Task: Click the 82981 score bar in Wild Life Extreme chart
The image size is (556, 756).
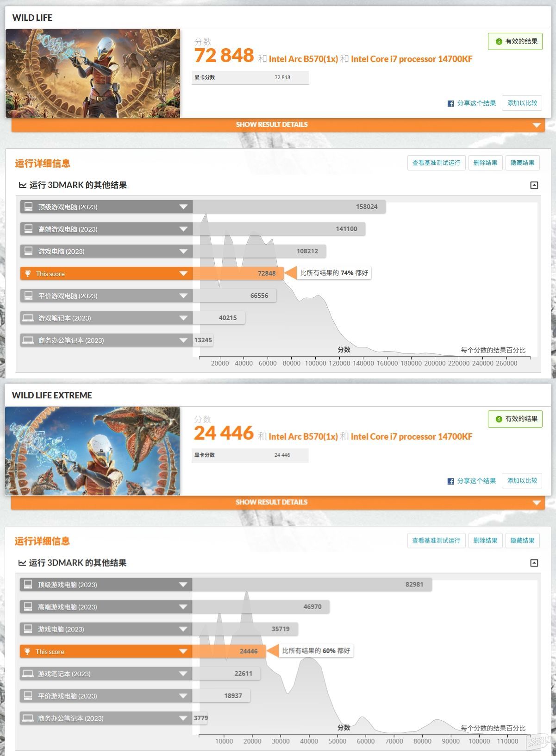Action: point(312,585)
